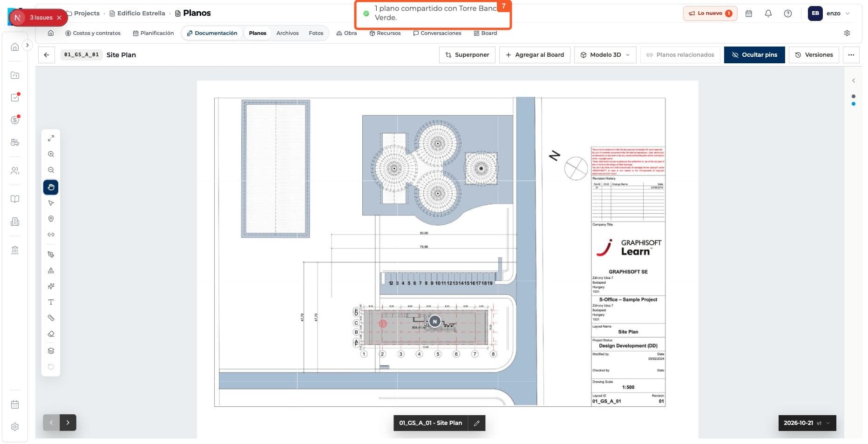This screenshot has height=444, width=868.
Task: Expand the Modelo 3D dropdown
Action: pyautogui.click(x=605, y=55)
